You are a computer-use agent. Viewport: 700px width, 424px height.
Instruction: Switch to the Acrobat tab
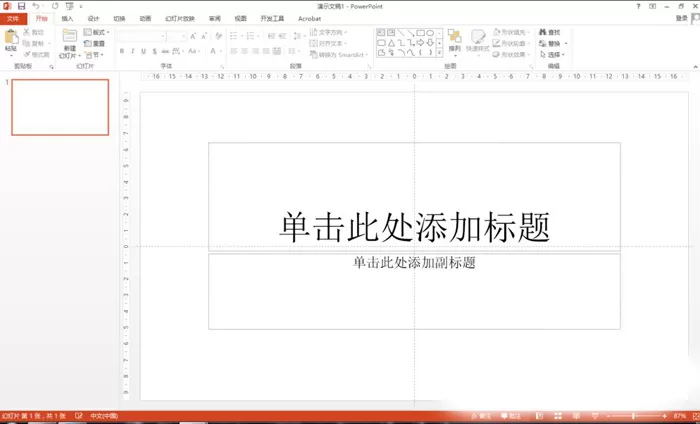tap(309, 19)
